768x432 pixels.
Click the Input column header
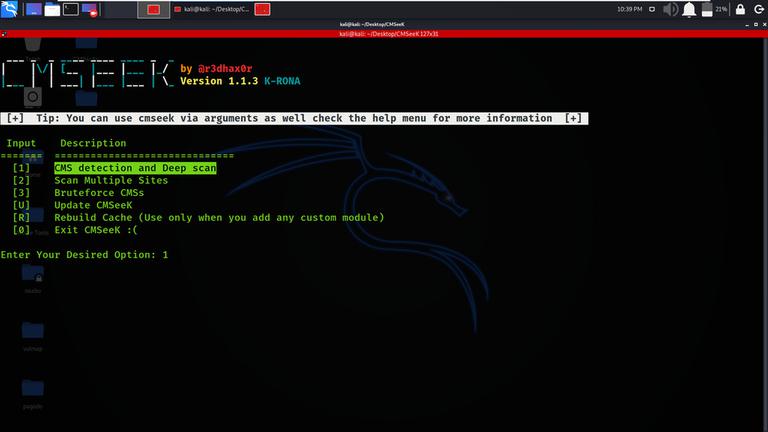[21, 143]
